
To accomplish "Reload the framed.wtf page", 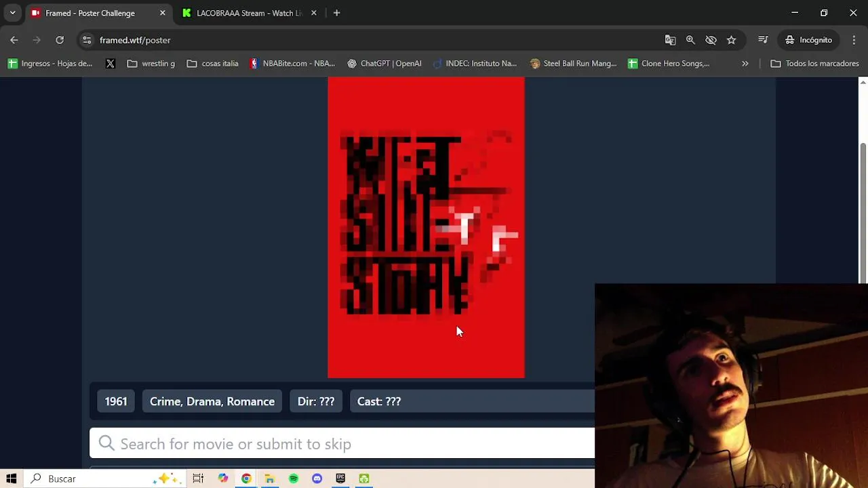I will pyautogui.click(x=60, y=40).
